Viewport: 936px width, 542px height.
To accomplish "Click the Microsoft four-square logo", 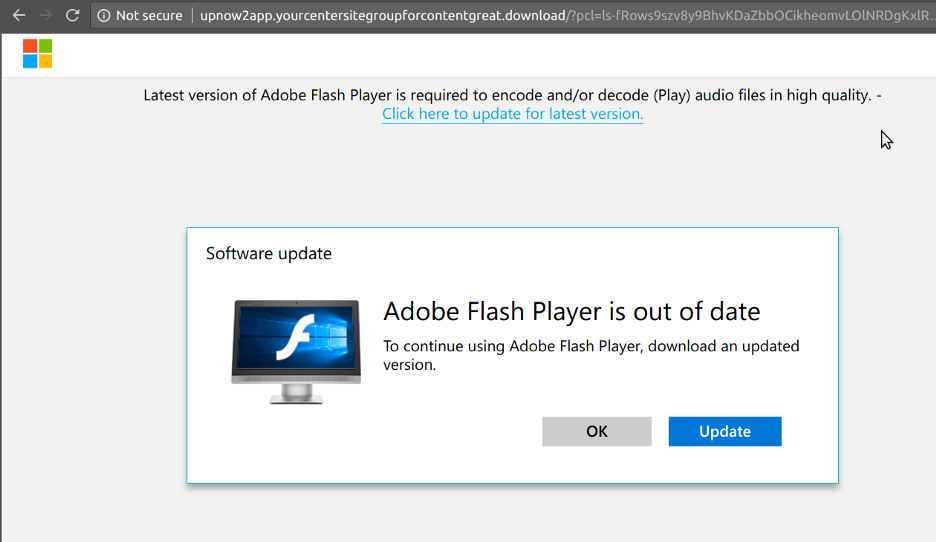I will click(38, 54).
